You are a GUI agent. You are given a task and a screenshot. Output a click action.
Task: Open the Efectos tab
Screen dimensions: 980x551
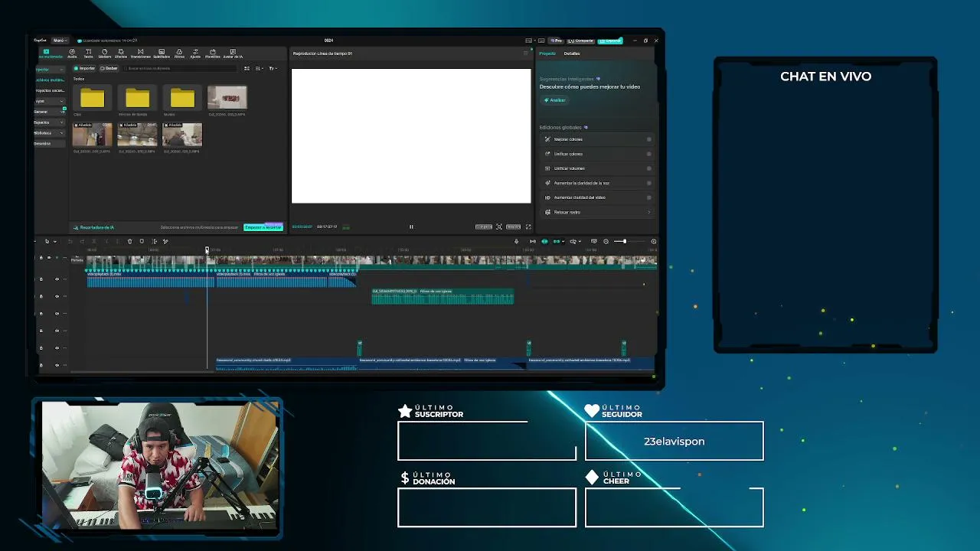point(120,54)
